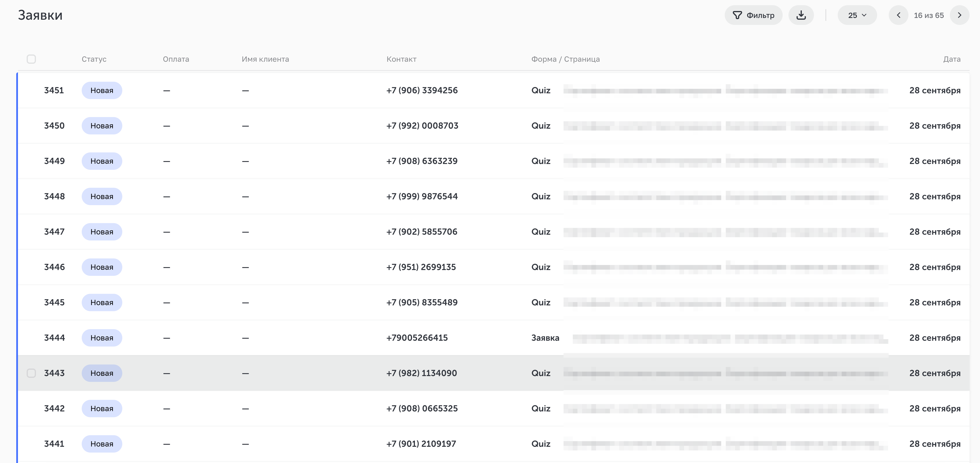The image size is (980, 463).
Task: Click Quiz form name in row 3441
Action: (x=541, y=444)
